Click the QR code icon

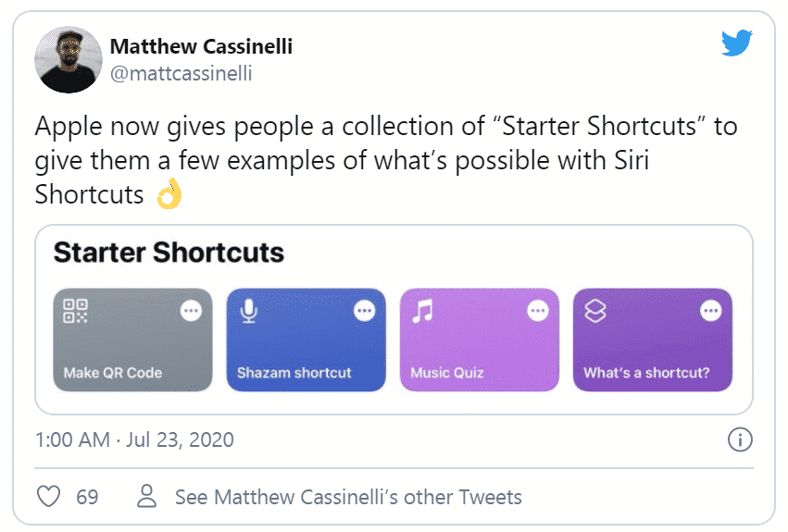click(75, 311)
